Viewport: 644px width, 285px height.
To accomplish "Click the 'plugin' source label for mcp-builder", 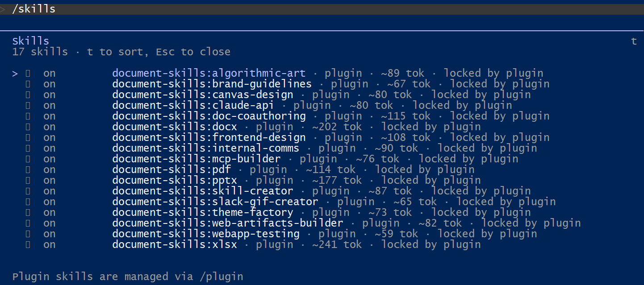I will tap(318, 159).
